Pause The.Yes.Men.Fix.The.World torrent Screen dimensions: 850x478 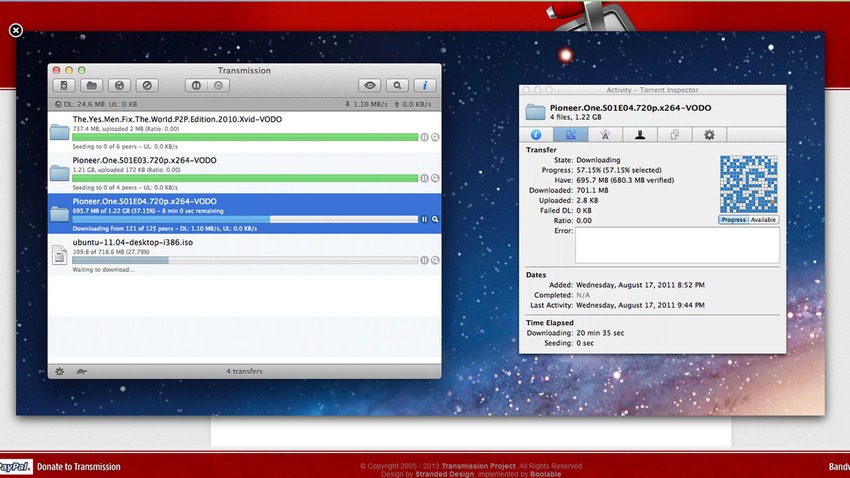tap(424, 136)
